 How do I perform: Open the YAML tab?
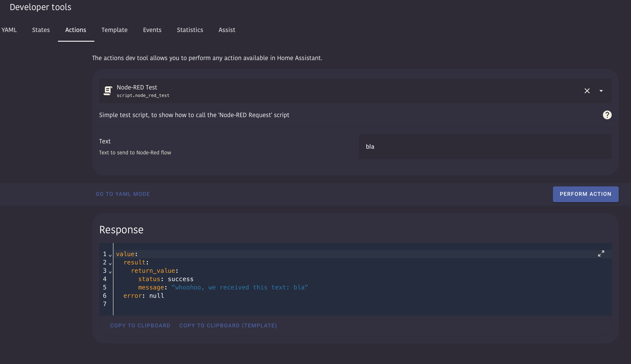click(x=9, y=30)
